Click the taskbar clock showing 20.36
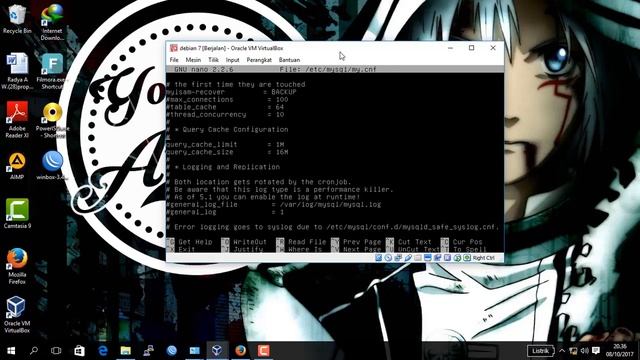 [x=620, y=351]
